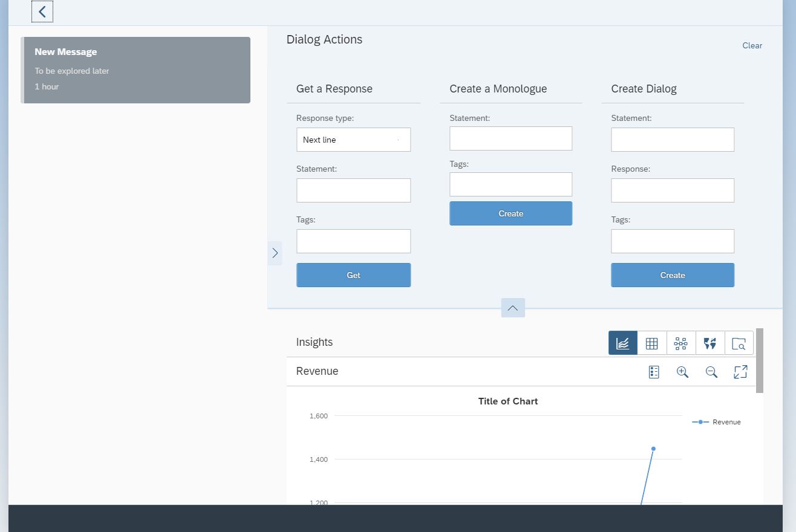Expand Revenue chart to full screen
796x532 pixels.
[740, 372]
